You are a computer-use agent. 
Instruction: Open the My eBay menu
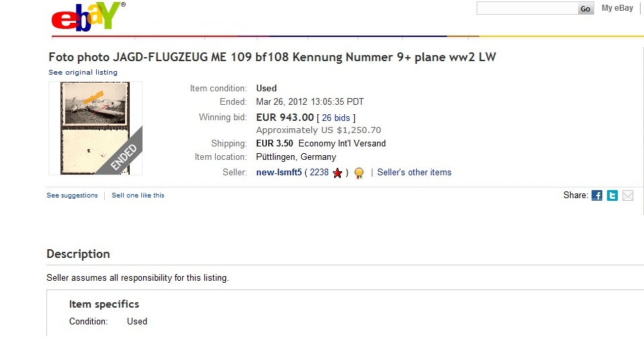617,8
